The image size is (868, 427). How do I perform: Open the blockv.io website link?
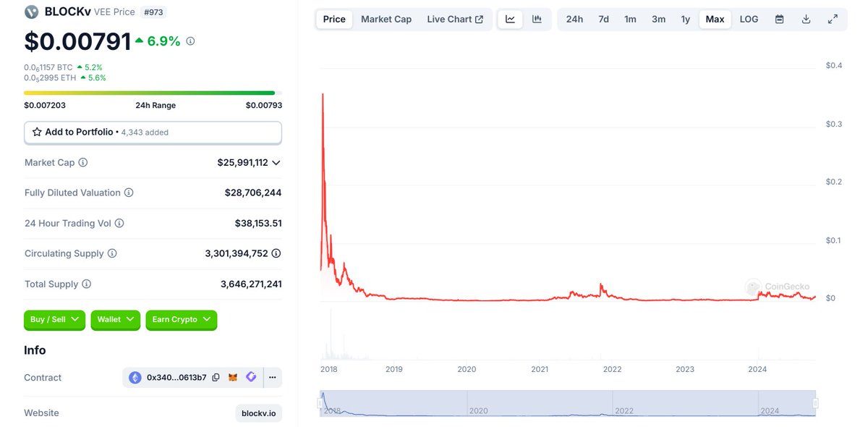tap(258, 413)
